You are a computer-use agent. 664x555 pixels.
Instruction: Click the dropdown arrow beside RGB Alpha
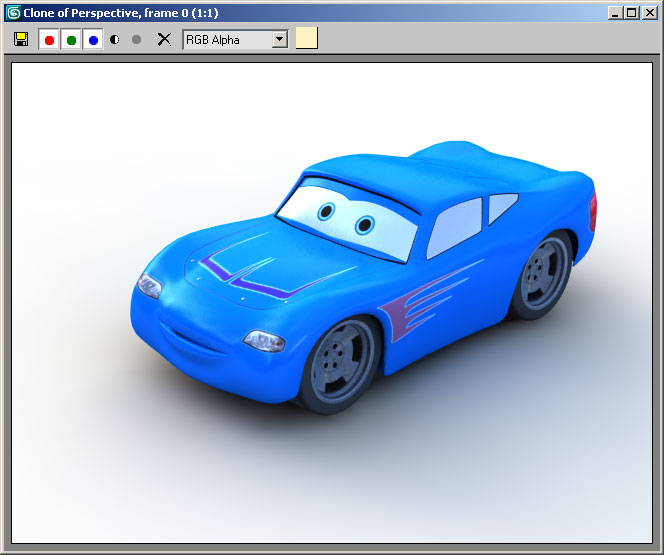pos(279,39)
